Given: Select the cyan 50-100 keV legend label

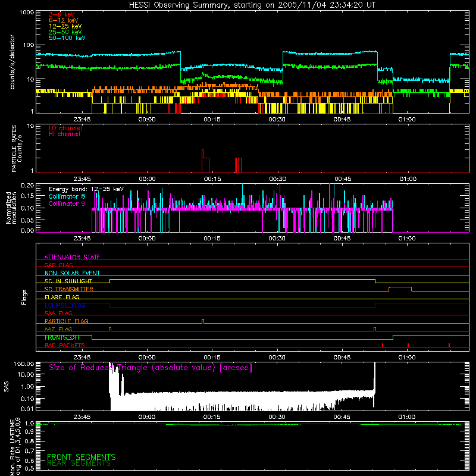Looking at the screenshot, I should (x=67, y=38).
